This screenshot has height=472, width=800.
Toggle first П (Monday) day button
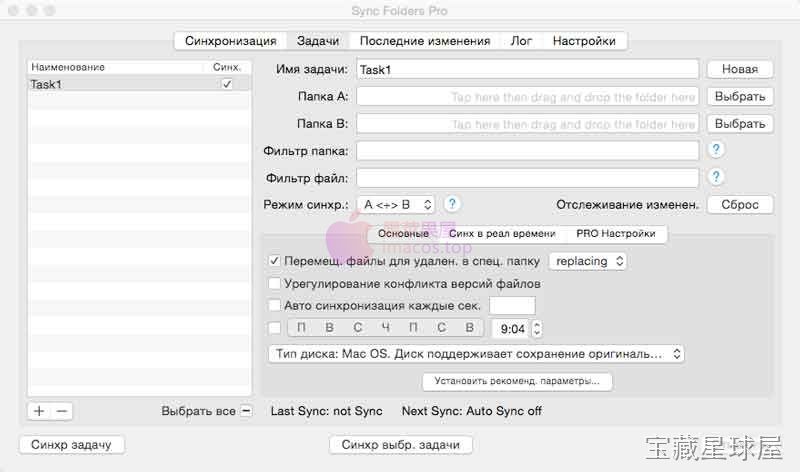pos(302,328)
